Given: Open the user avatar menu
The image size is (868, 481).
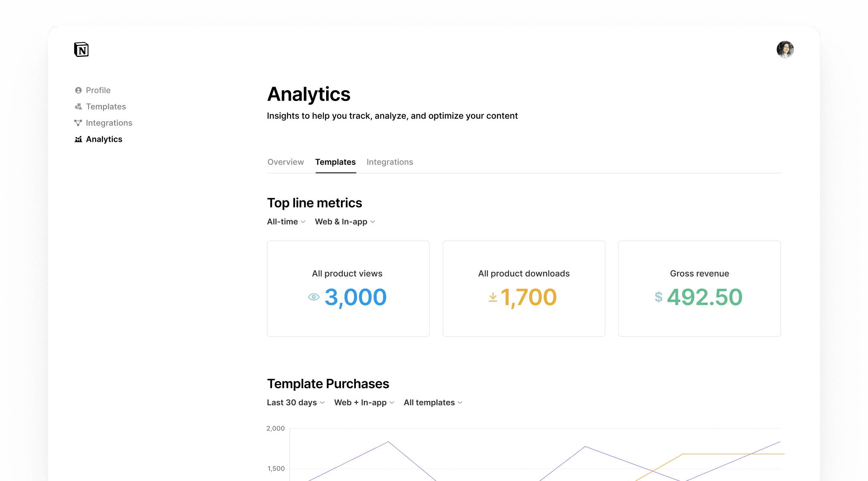Looking at the screenshot, I should pyautogui.click(x=785, y=50).
